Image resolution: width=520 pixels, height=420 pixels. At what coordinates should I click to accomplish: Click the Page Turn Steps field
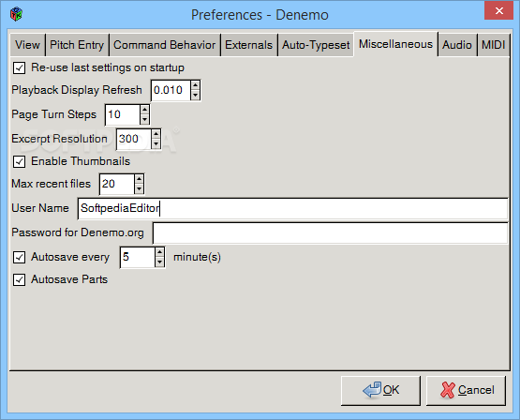pos(123,114)
